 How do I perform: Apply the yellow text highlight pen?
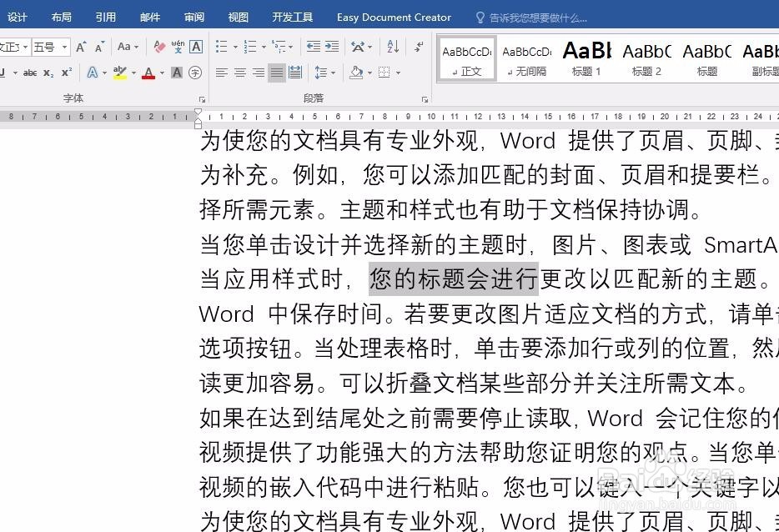click(120, 73)
